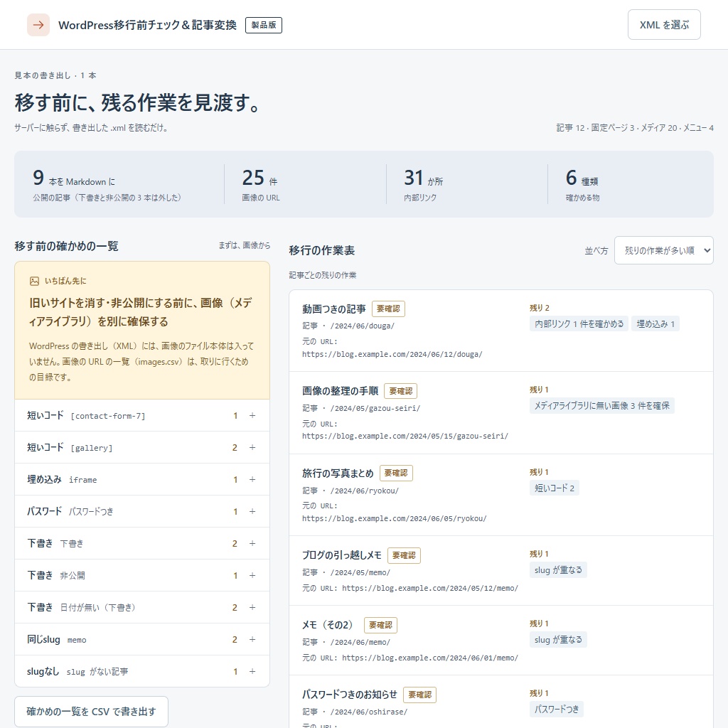Screen dimensions: 728x728
Task: Click the arrow logo icon in header
Action: pyautogui.click(x=38, y=25)
